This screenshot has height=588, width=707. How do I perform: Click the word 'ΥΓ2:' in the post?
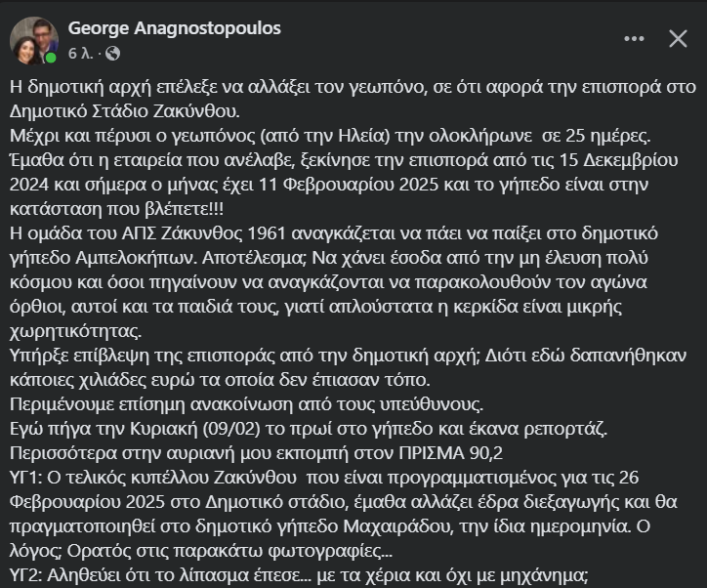point(25,575)
